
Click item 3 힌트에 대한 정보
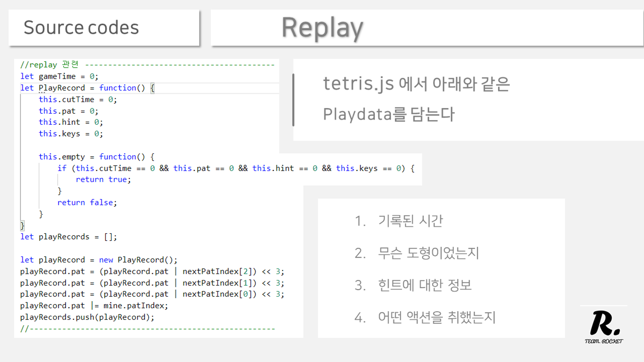(413, 285)
